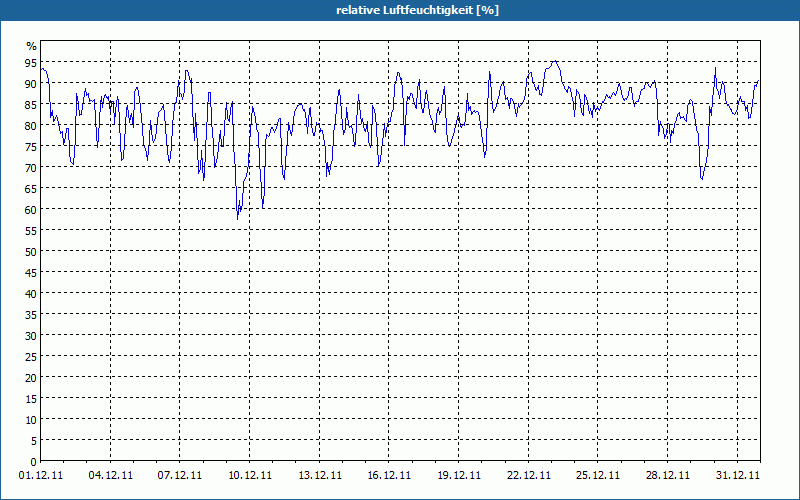This screenshot has width=800, height=500.
Task: Click the 31.12.11 date label
Action: click(x=737, y=475)
